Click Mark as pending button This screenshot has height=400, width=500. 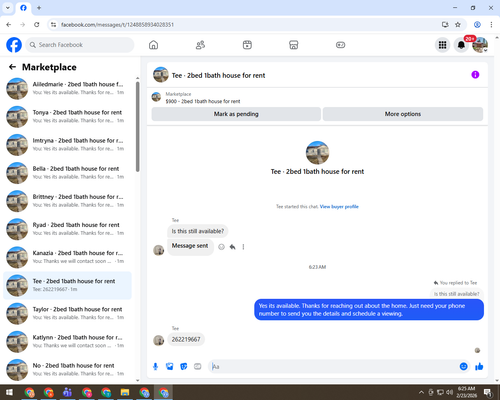coord(236,114)
